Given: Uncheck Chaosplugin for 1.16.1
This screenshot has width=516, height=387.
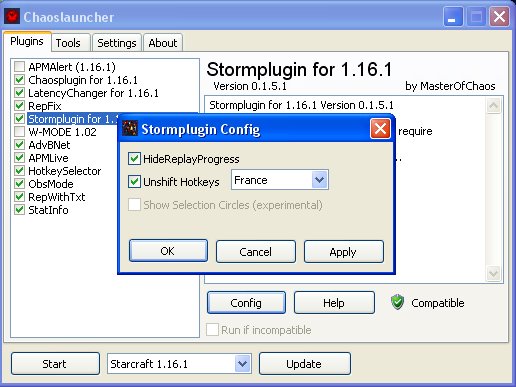Looking at the screenshot, I should (x=19, y=80).
